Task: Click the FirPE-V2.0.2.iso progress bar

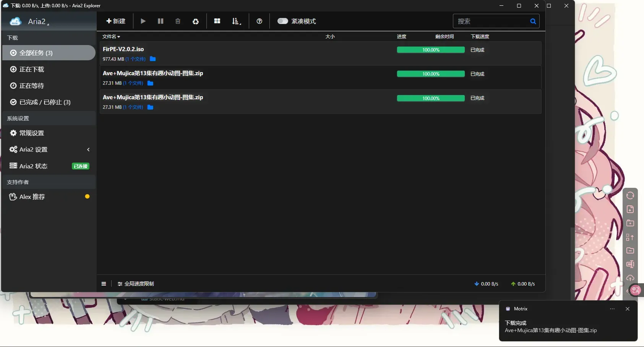Action: tap(431, 50)
